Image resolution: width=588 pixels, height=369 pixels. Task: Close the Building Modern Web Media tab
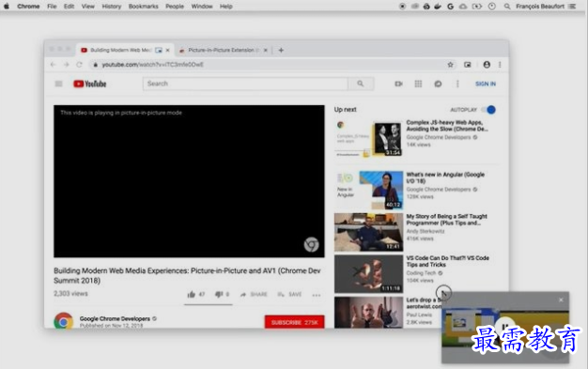167,50
